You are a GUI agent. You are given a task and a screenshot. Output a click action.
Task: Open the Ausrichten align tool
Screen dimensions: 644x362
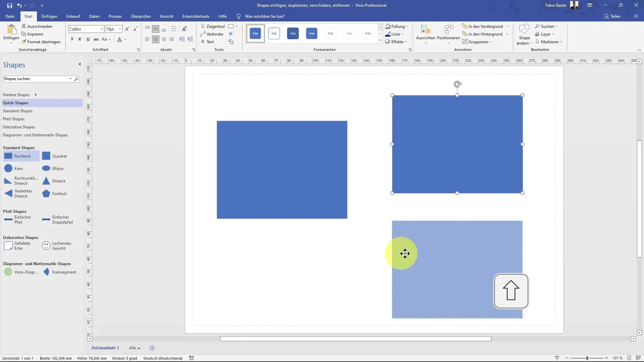pos(426,34)
